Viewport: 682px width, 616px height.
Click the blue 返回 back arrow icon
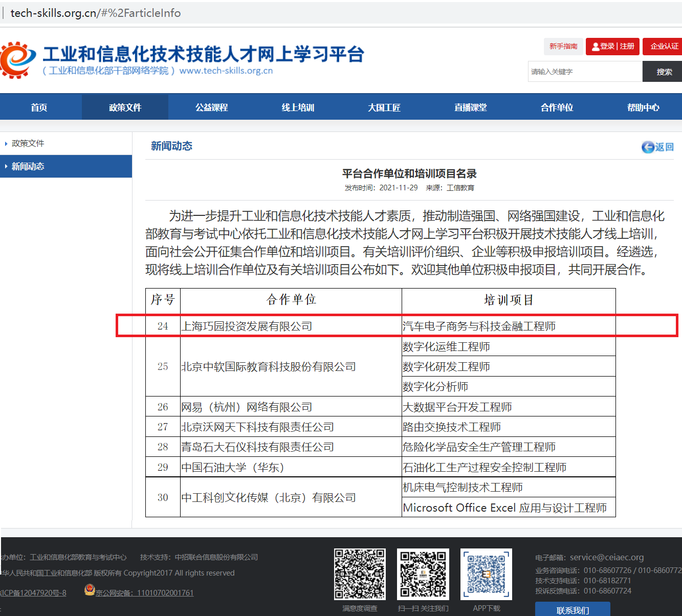(648, 147)
